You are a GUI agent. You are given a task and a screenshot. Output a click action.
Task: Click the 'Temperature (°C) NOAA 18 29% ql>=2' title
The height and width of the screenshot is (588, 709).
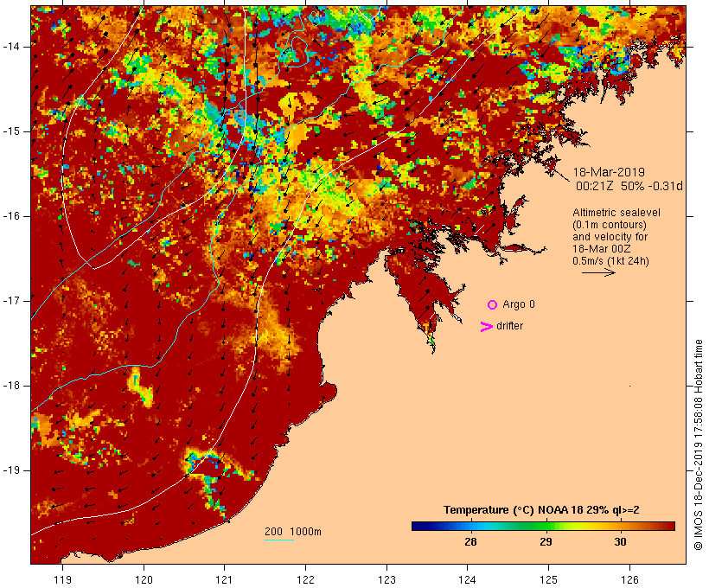tap(541, 510)
